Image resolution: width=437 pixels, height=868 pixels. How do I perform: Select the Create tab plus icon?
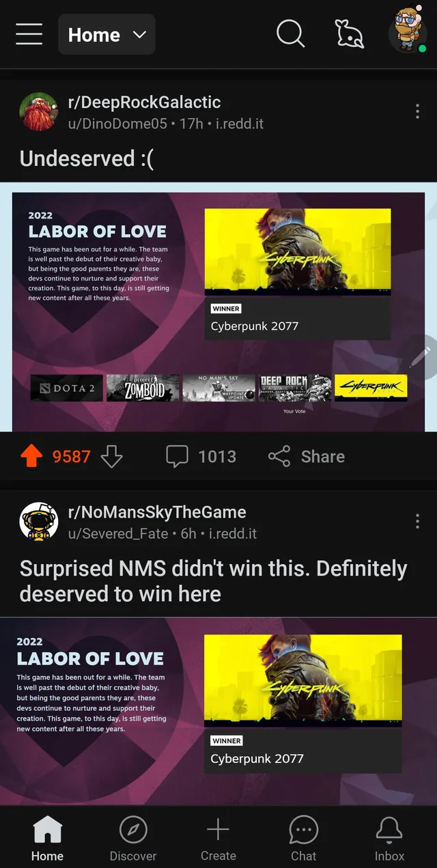218,839
